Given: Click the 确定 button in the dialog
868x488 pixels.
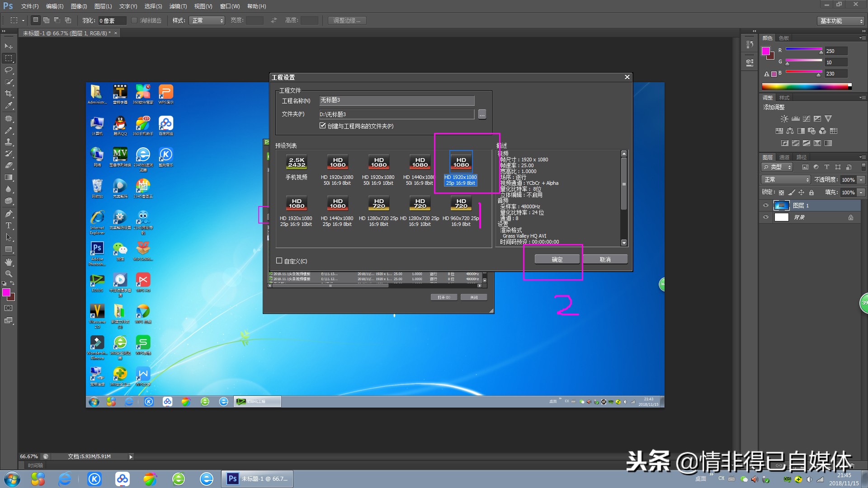Looking at the screenshot, I should pyautogui.click(x=557, y=259).
